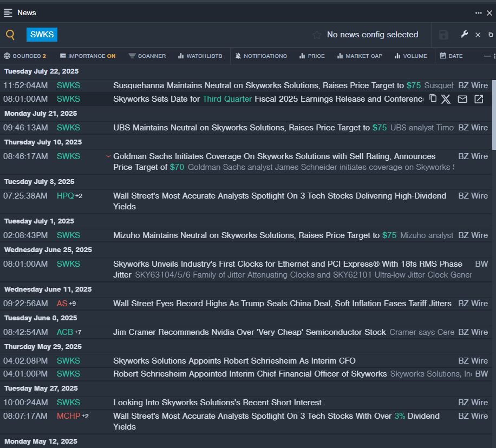Open the Market Cap filter
This screenshot has width=496, height=448.
[360, 56]
